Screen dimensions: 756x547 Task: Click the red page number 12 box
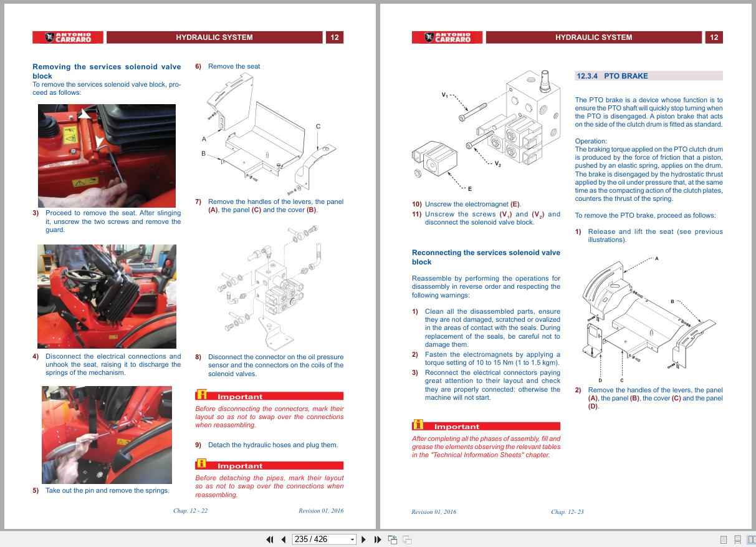pos(335,37)
